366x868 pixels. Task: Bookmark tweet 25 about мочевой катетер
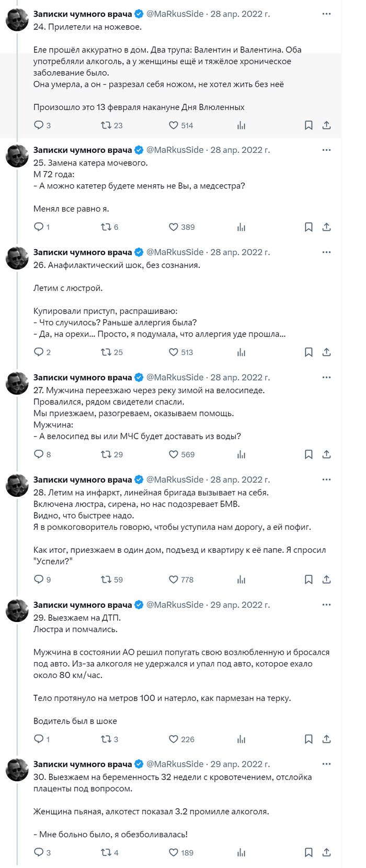[308, 227]
